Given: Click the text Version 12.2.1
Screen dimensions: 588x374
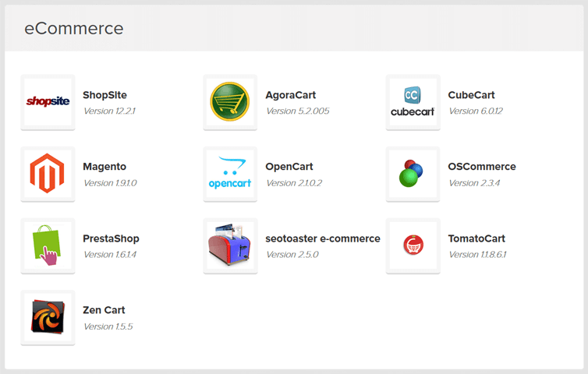Looking at the screenshot, I should pos(109,111).
